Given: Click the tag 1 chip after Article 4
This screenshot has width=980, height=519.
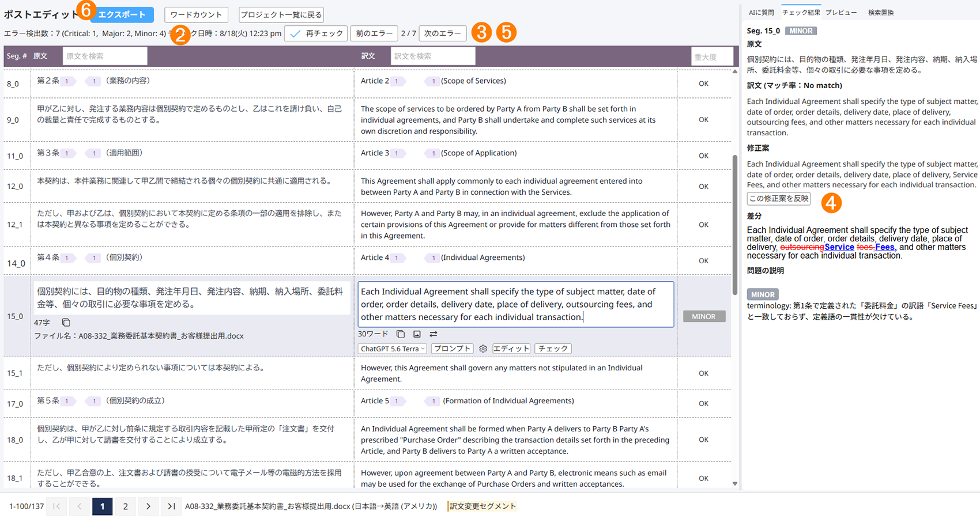Looking at the screenshot, I should (397, 258).
